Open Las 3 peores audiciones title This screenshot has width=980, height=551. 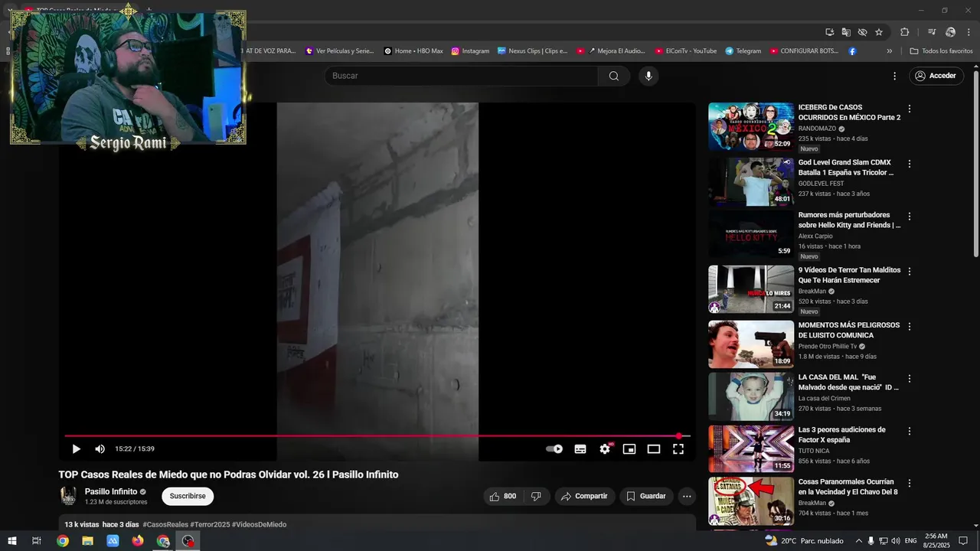pyautogui.click(x=842, y=435)
